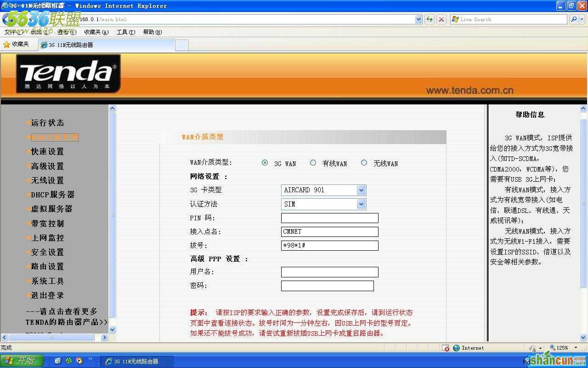Follow the TENDA的路由器产品>> link

click(x=67, y=322)
